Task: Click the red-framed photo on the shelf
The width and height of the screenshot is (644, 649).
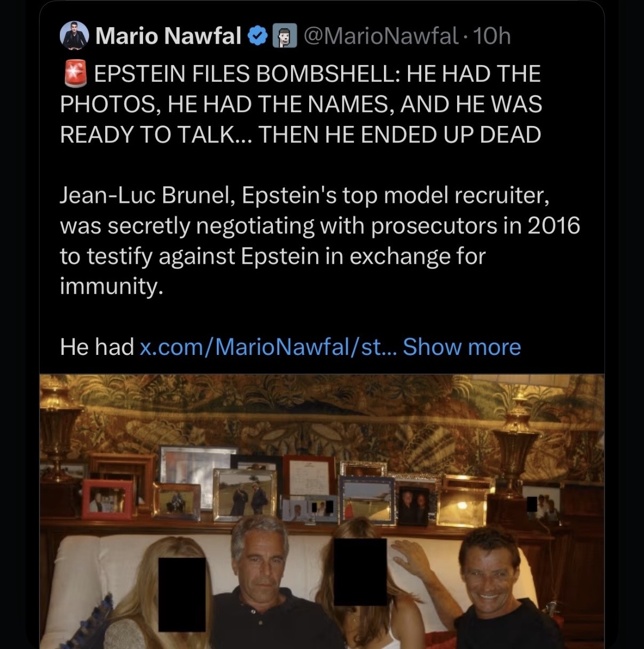Action: click(x=107, y=499)
